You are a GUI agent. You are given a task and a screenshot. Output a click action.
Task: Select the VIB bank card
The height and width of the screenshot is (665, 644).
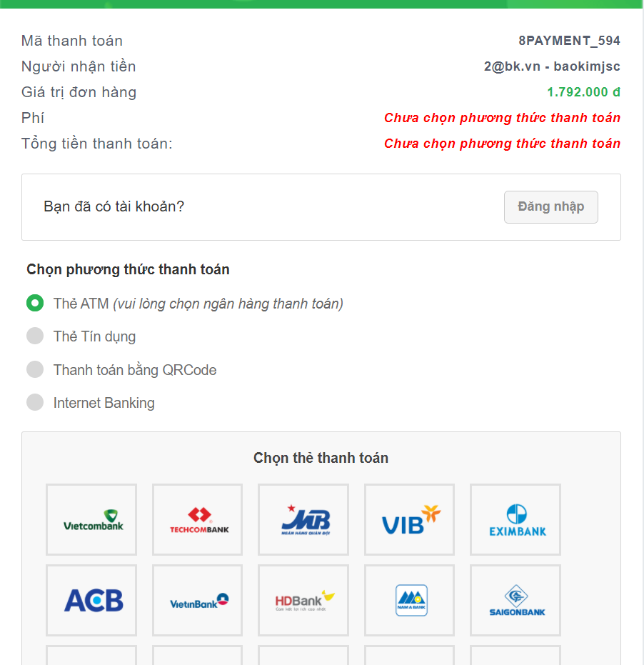pos(409,519)
